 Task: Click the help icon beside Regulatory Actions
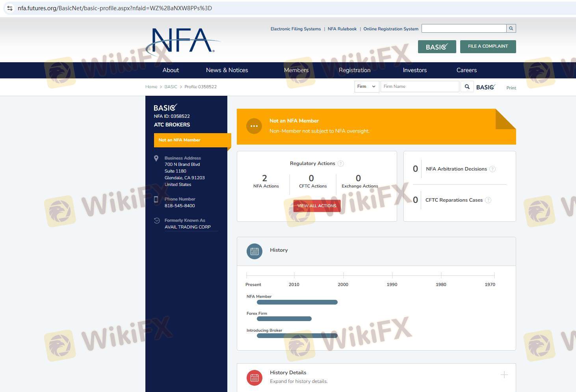341,163
